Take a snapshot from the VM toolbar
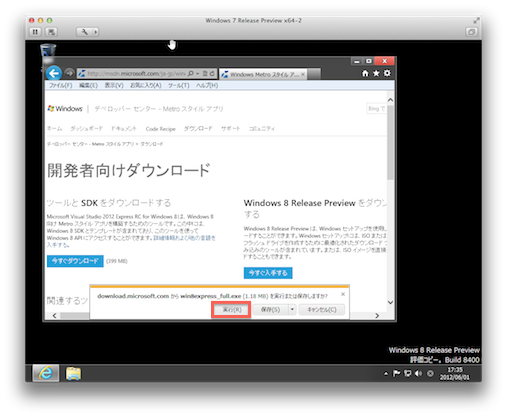 tap(51, 32)
